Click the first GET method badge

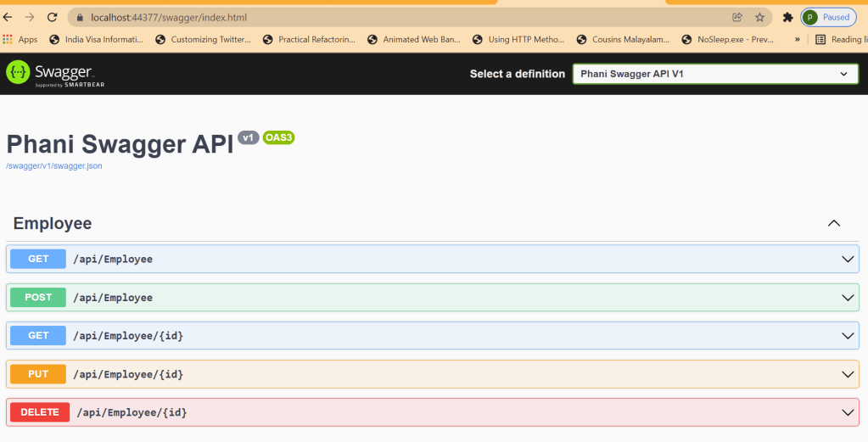click(38, 259)
